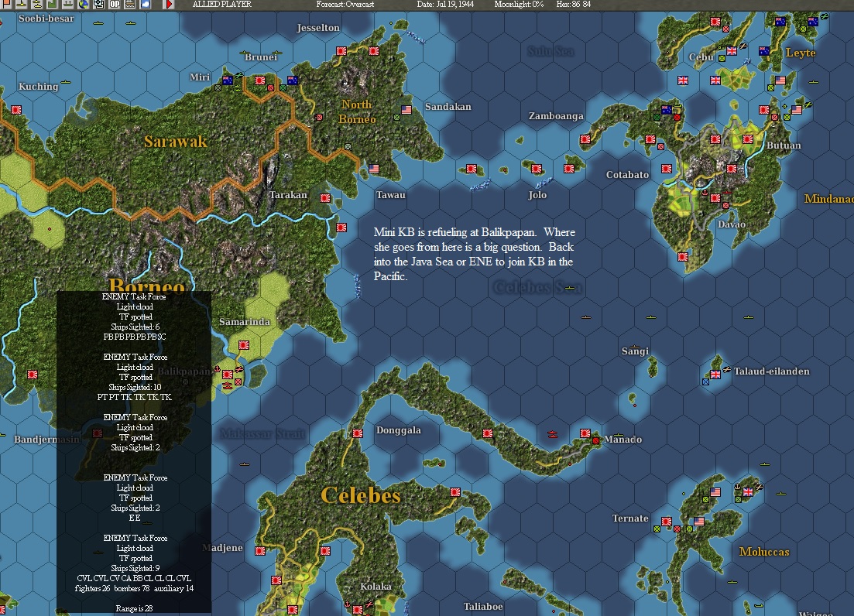The width and height of the screenshot is (854, 616).
Task: Select the Japanese flag at Cotabato
Action: pos(666,169)
